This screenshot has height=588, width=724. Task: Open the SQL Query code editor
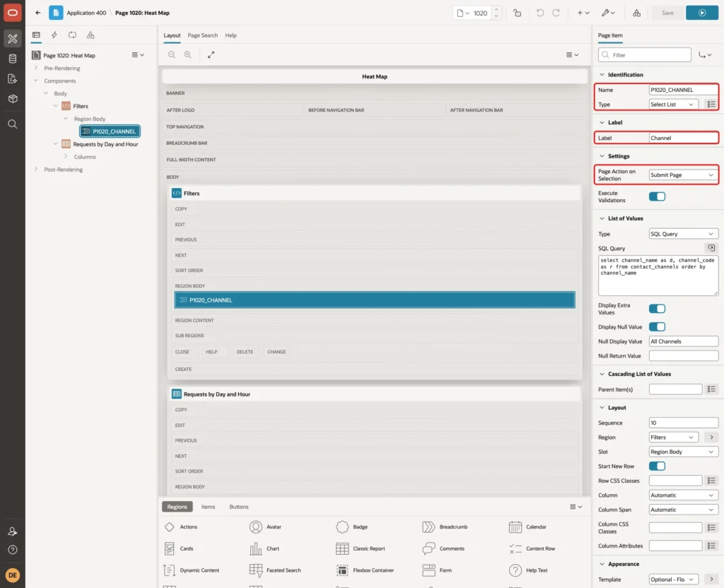click(x=711, y=248)
